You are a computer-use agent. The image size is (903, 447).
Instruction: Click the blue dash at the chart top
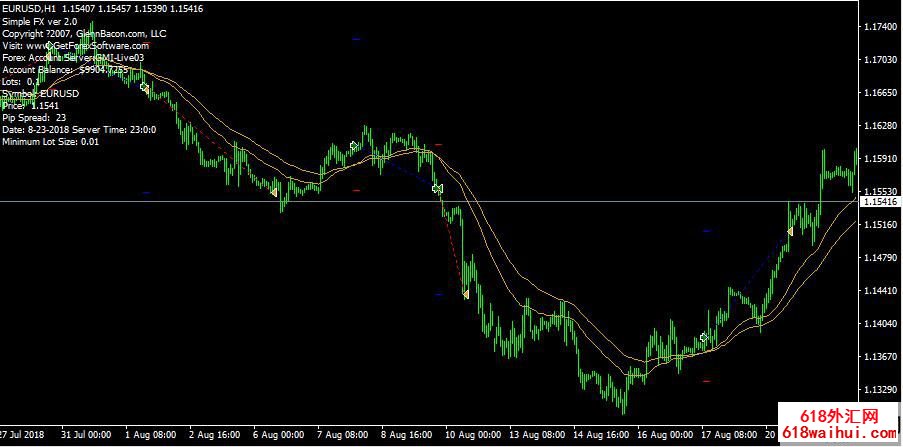click(357, 38)
